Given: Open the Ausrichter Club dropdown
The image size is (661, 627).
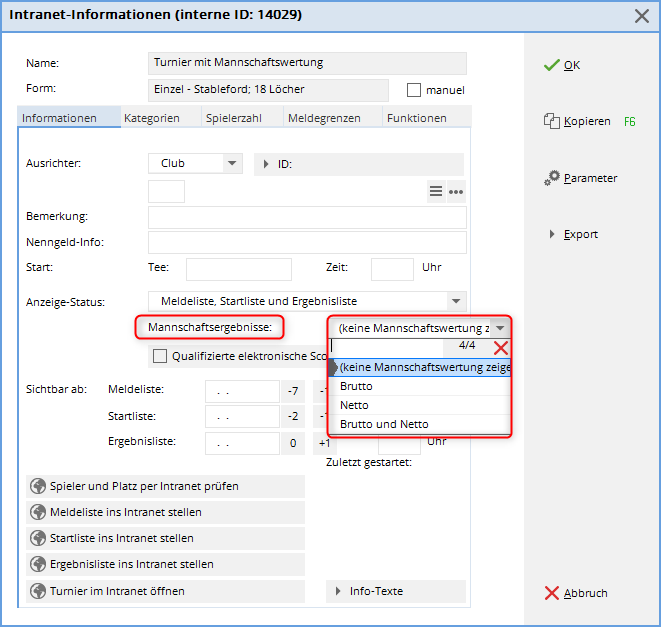Looking at the screenshot, I should pyautogui.click(x=232, y=163).
